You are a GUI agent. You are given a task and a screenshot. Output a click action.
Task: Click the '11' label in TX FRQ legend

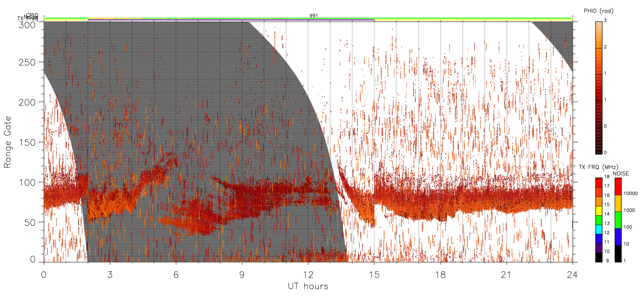[x=607, y=242]
